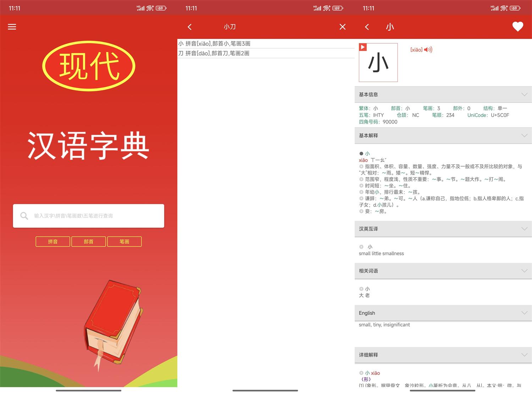The image size is (532, 394).
Task: Tap the search input field on the home screen
Action: (89, 216)
